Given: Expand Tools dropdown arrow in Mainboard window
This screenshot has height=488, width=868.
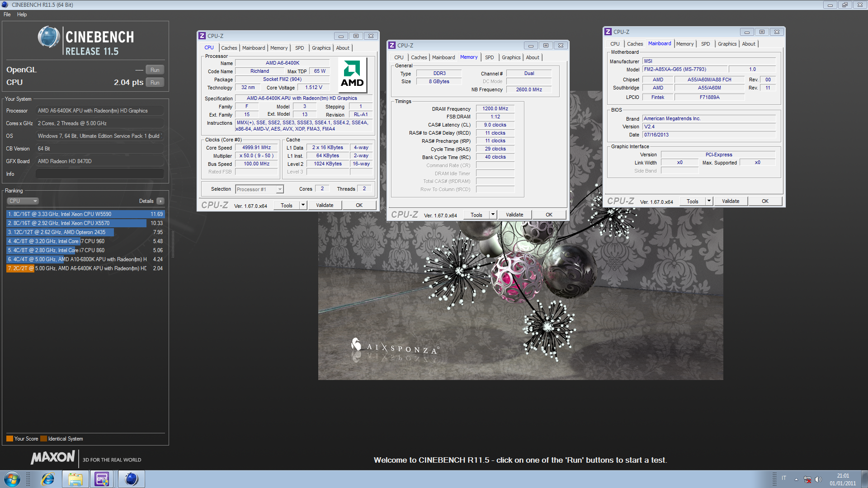Looking at the screenshot, I should [x=709, y=201].
